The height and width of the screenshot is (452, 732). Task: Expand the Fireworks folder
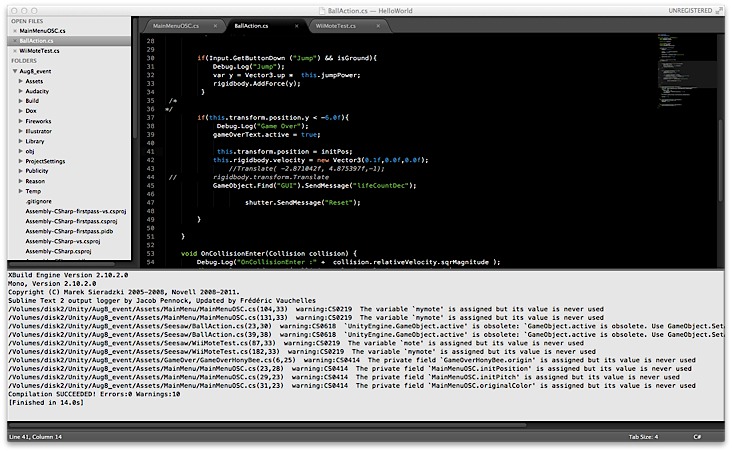click(21, 121)
